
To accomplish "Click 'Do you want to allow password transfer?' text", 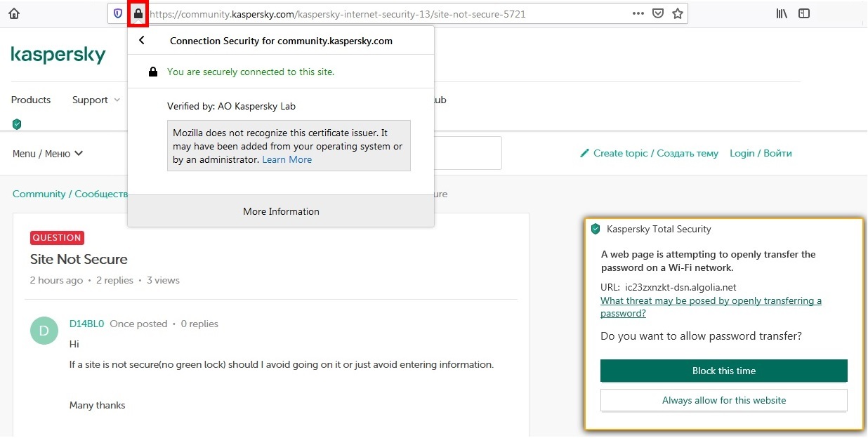I will click(701, 336).
